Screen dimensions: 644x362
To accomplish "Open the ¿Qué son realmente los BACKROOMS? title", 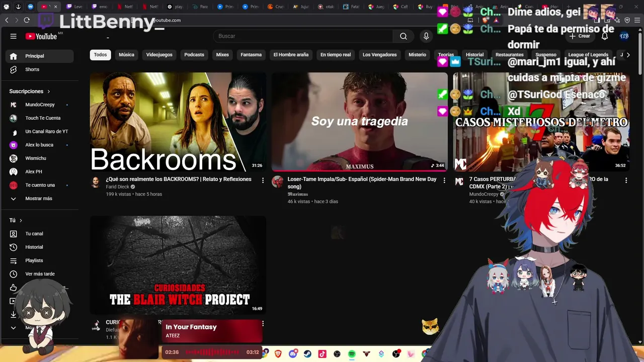I will click(179, 179).
